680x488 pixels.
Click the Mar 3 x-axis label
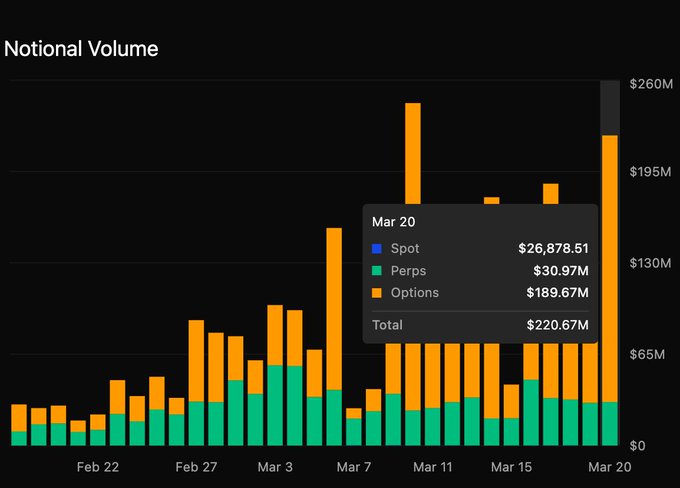coord(275,467)
